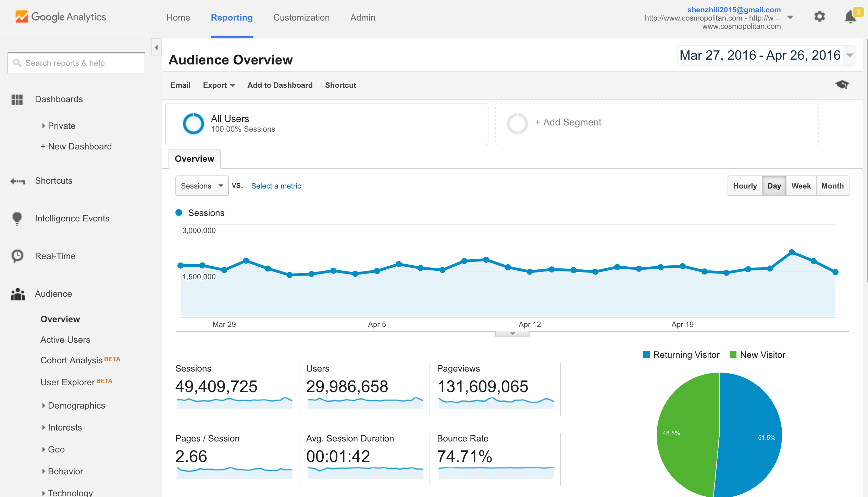Switch chart granularity to Week
Viewport: 868px width, 497px height.
[x=801, y=186]
